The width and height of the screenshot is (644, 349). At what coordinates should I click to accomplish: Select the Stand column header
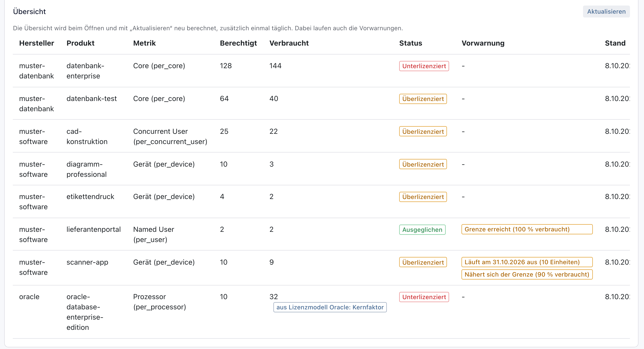point(615,43)
